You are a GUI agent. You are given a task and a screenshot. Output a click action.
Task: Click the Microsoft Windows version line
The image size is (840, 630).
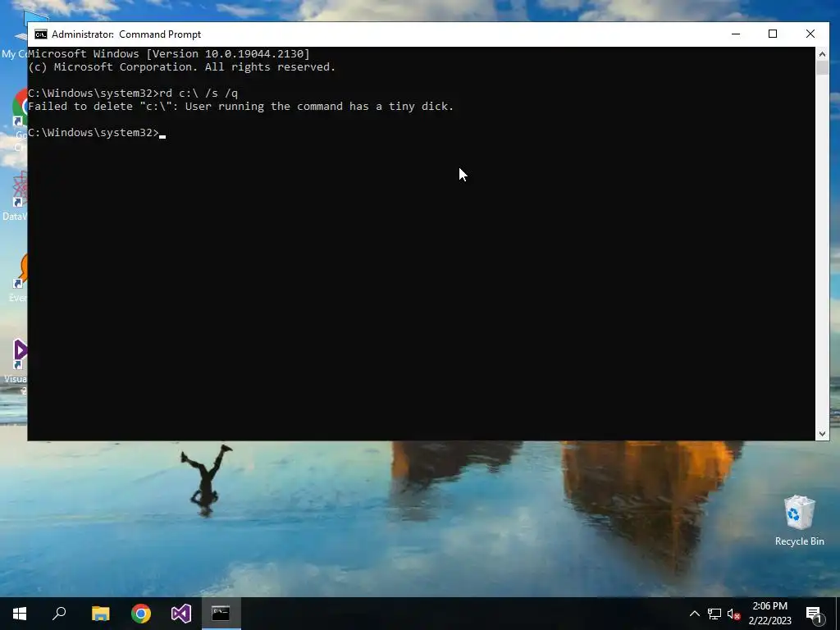(169, 53)
